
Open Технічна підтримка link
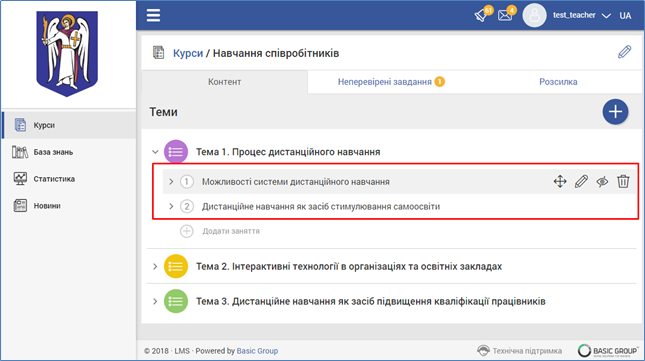point(527,351)
